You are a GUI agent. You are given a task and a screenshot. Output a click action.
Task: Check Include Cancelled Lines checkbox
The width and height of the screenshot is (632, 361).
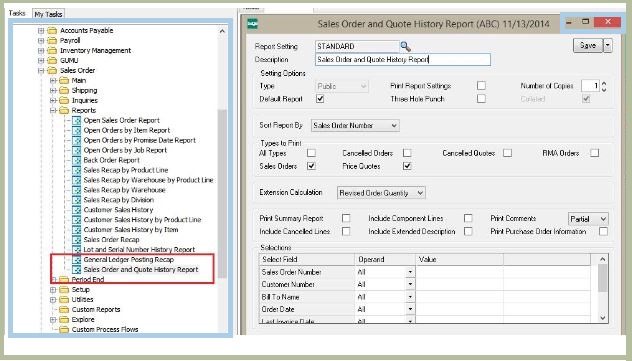coord(346,231)
